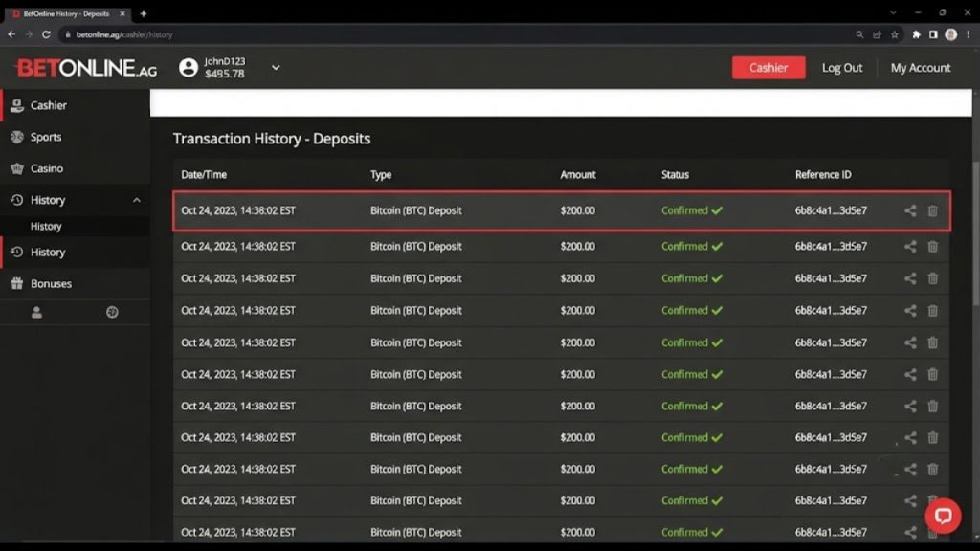Click Log Out
Image resolution: width=980 pixels, height=551 pixels.
coord(842,68)
